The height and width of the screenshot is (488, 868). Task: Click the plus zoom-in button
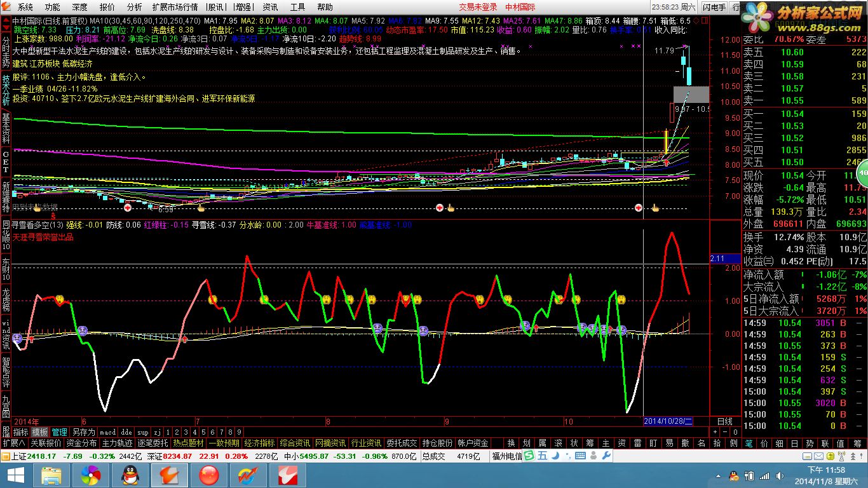click(714, 432)
